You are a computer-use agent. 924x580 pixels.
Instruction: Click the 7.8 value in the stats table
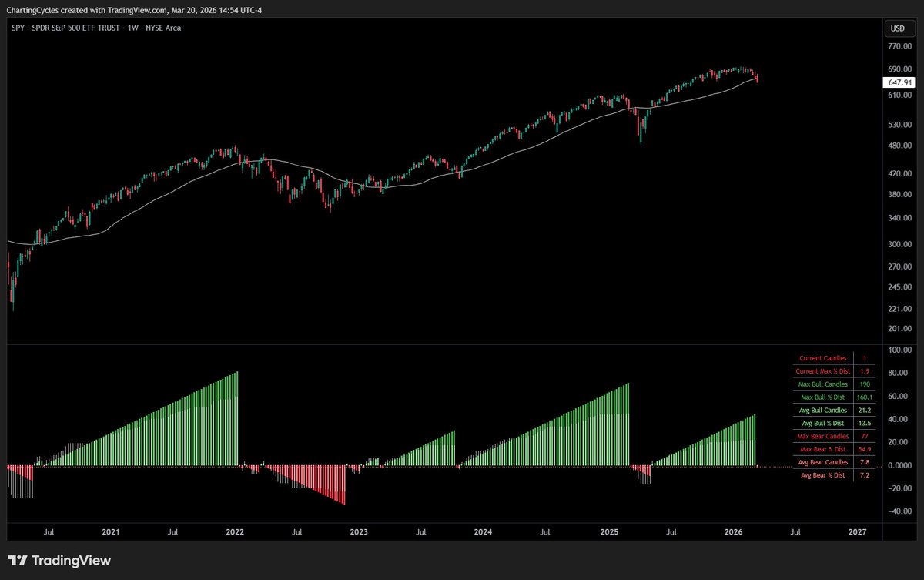[x=865, y=462]
